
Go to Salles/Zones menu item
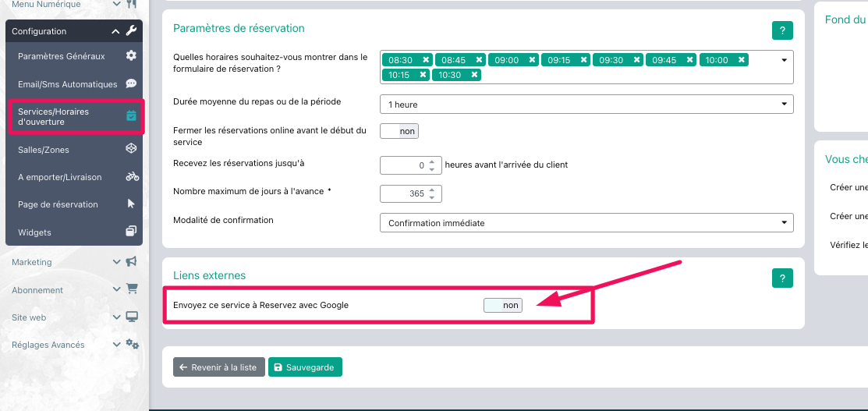pos(74,150)
